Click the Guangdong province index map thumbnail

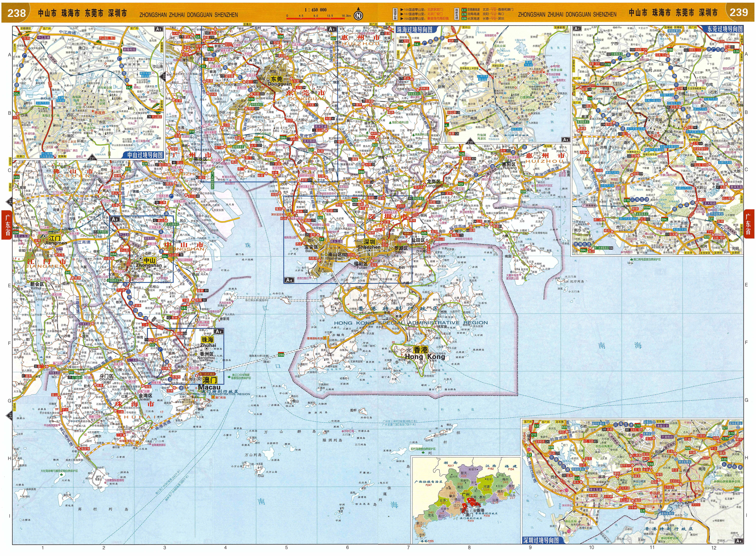[x=466, y=500]
